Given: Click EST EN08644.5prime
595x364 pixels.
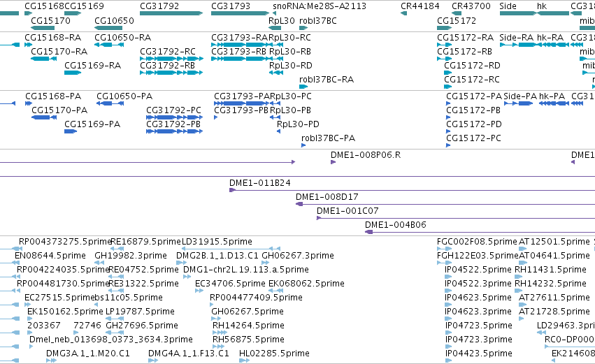Looking at the screenshot, I should (x=50, y=256).
